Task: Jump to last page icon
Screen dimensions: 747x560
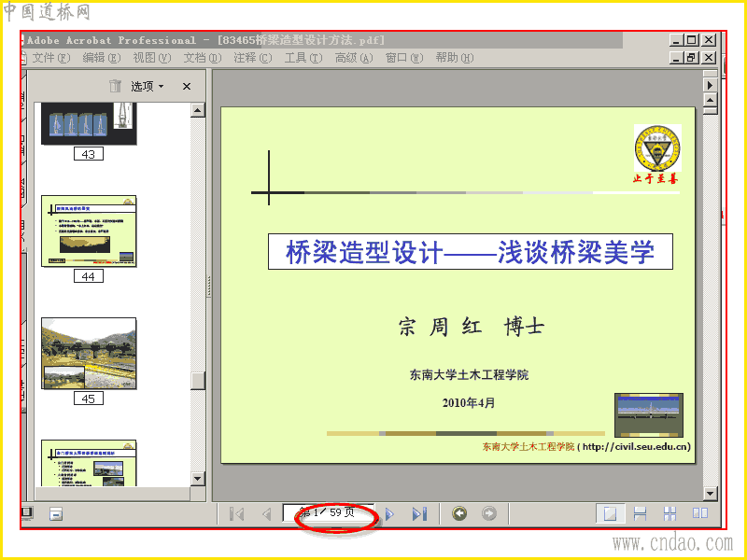Action: [x=419, y=514]
